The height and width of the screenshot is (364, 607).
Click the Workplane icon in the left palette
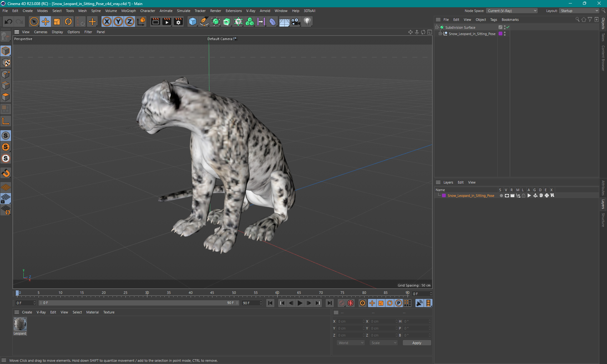(x=6, y=187)
